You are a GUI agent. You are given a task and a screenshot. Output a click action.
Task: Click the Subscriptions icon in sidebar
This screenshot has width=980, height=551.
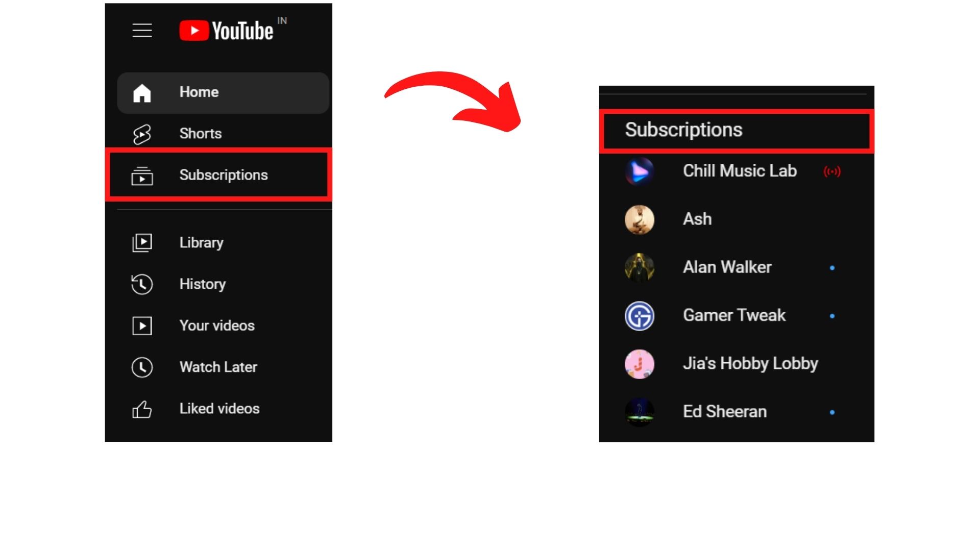pos(142,175)
